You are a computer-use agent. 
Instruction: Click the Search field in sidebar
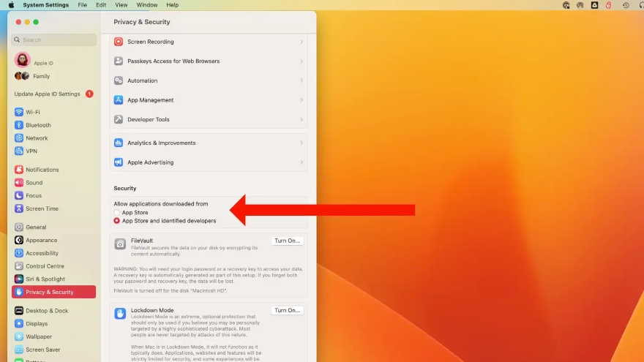point(55,40)
